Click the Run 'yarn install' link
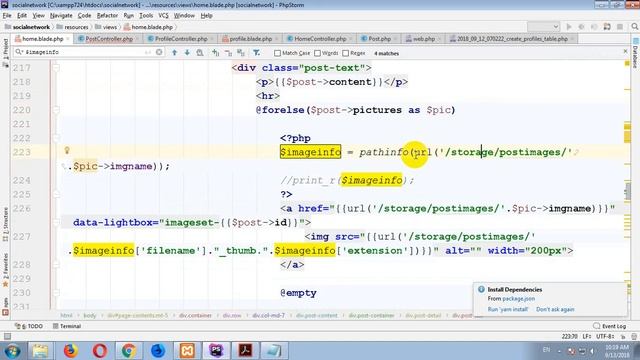Screen dimensions: 640x360 pos(508,309)
